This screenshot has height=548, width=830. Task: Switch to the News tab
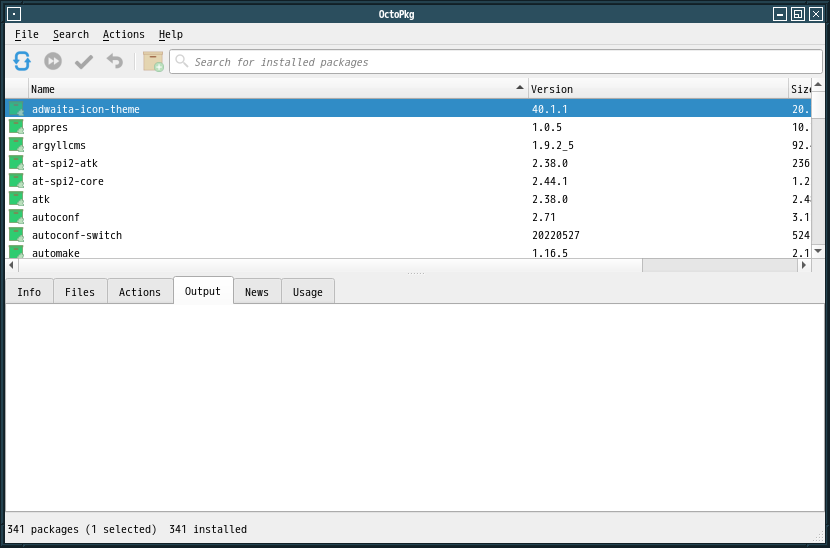point(257,292)
